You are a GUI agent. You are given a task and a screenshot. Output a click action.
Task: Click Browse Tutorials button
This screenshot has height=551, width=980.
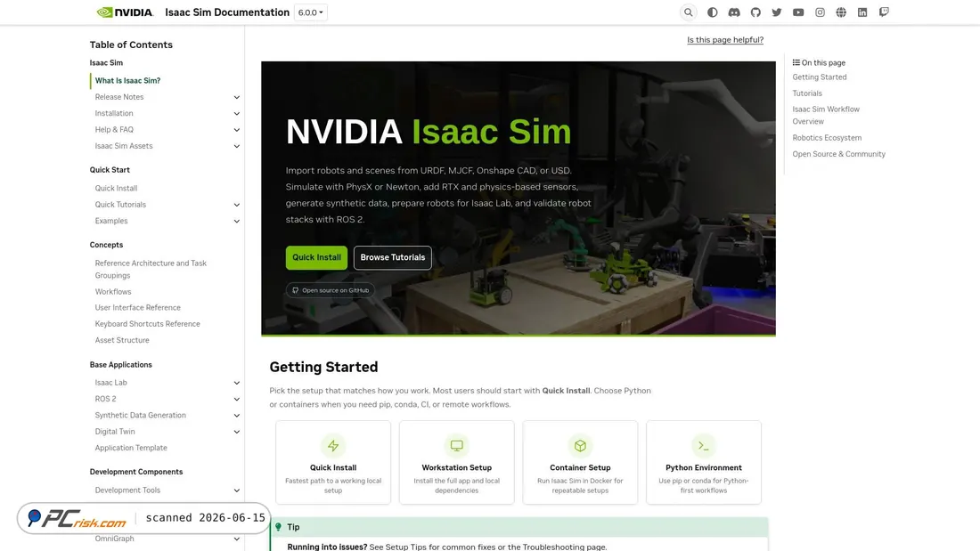point(393,257)
